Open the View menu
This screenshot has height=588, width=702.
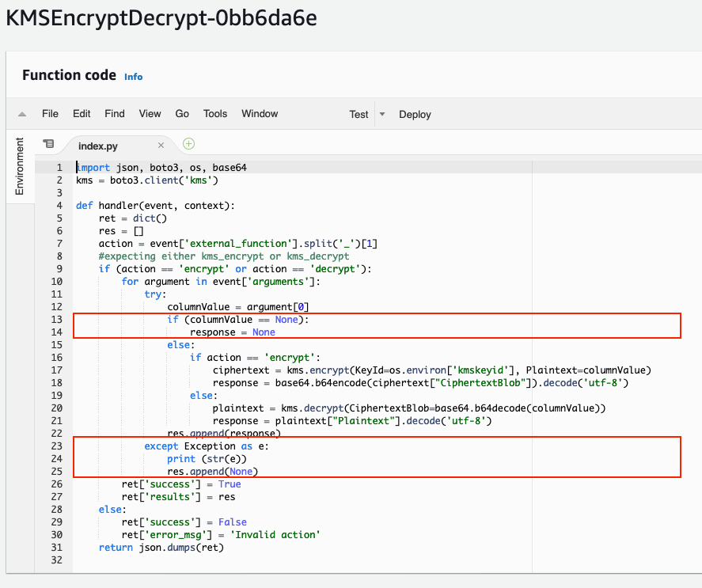[x=150, y=114]
